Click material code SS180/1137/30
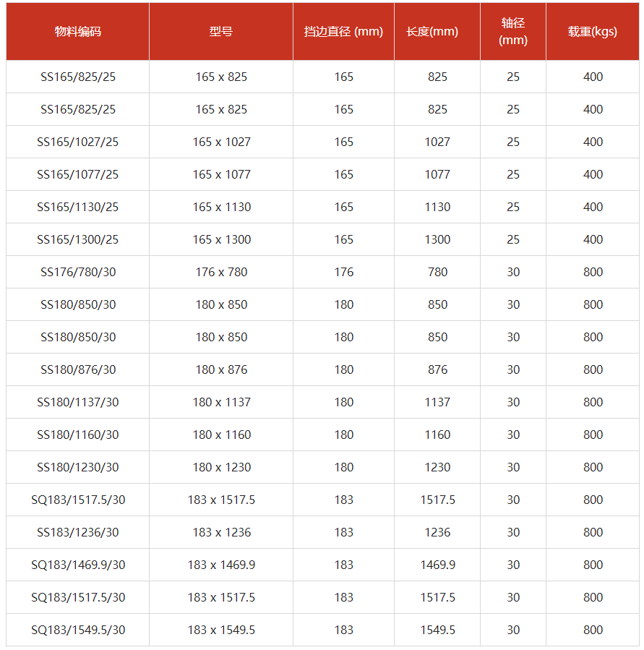 point(78,402)
